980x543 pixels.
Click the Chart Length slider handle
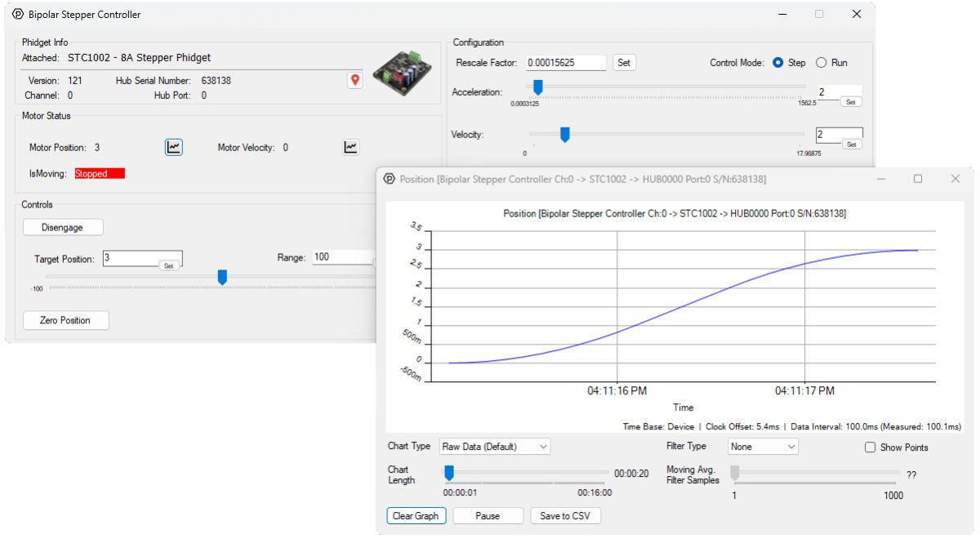[448, 473]
